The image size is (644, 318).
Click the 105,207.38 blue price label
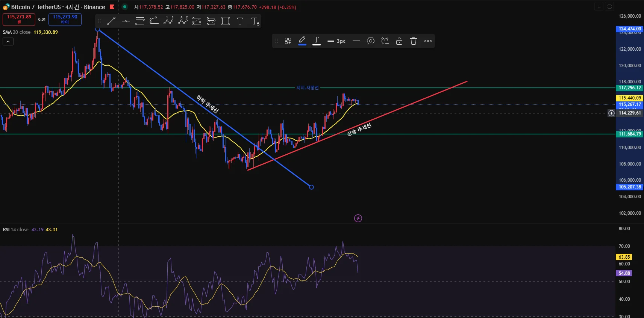tap(630, 187)
